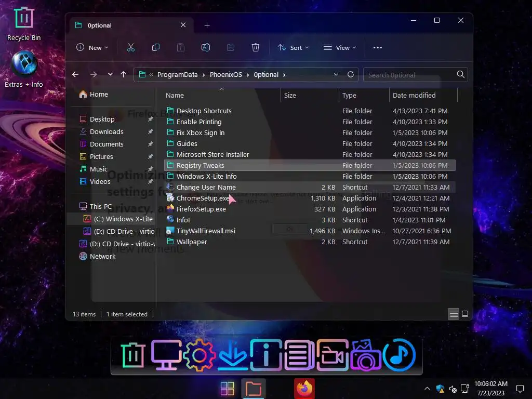The image size is (532, 399).
Task: Click ProgramData in the address bar
Action: tap(178, 75)
